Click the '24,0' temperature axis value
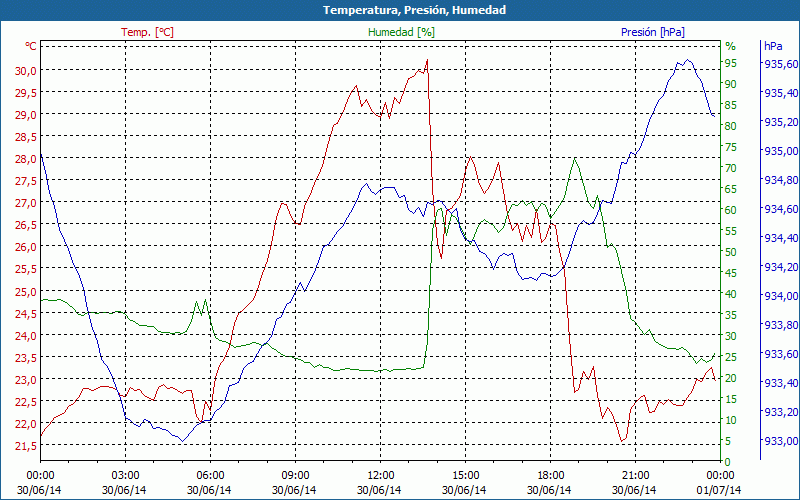 (25, 336)
